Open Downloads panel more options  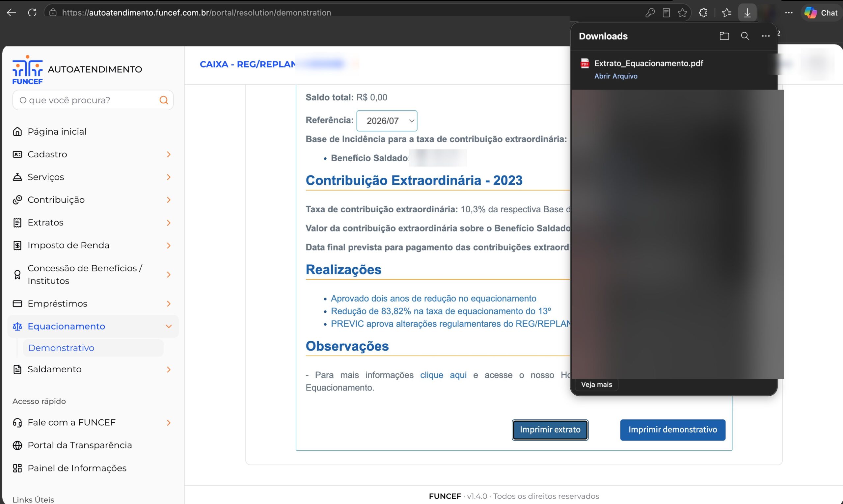point(766,36)
